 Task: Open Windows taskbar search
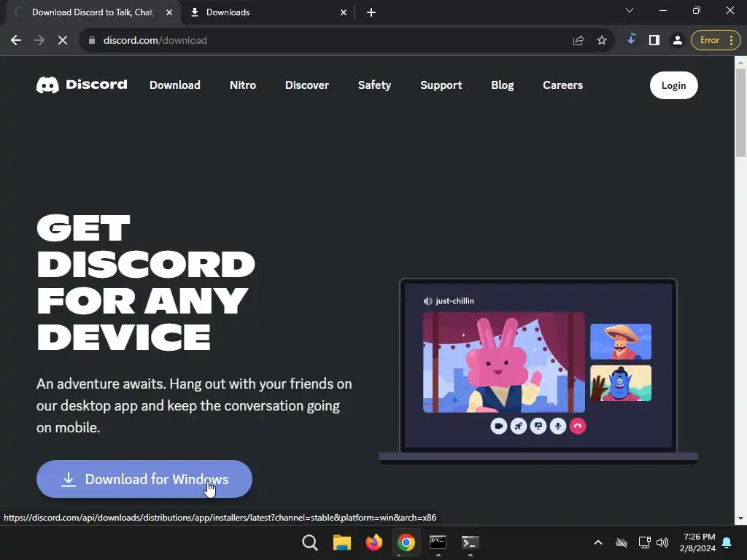pos(309,542)
